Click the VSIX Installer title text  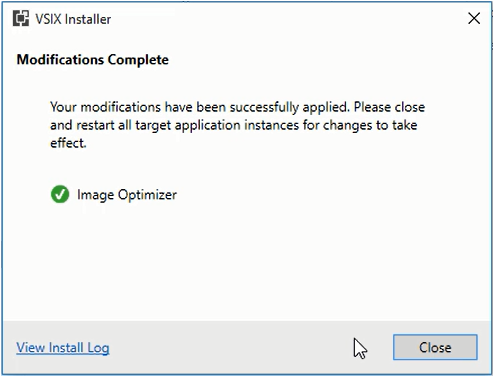(x=73, y=19)
